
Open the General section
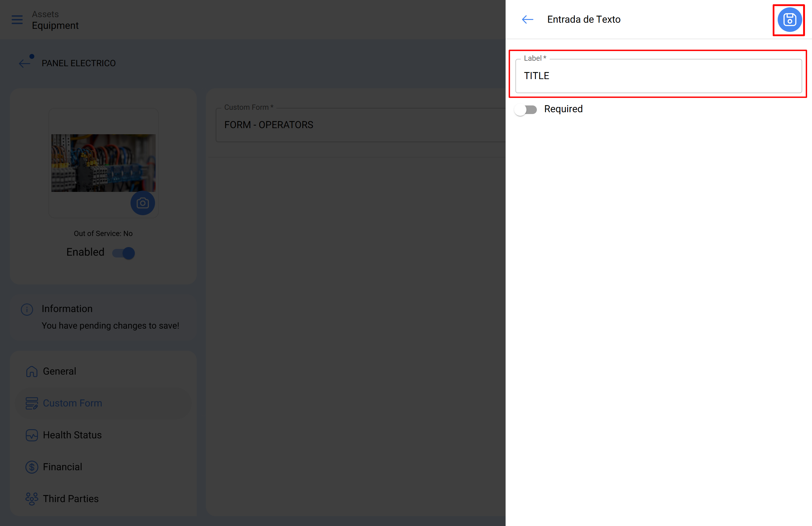click(60, 372)
